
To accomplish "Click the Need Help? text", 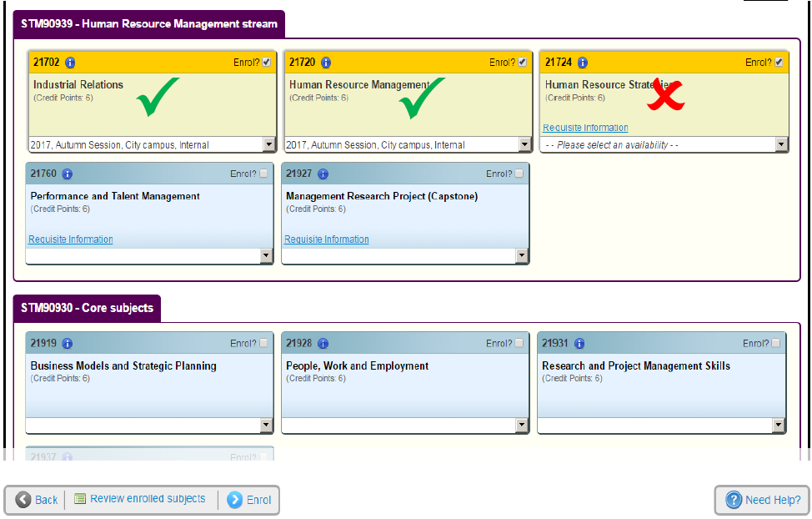I will pyautogui.click(x=773, y=501).
